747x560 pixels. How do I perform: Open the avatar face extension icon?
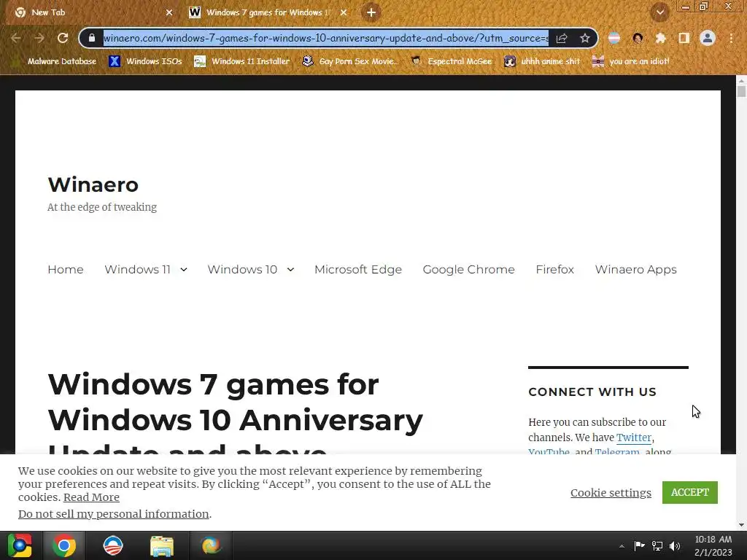638,38
